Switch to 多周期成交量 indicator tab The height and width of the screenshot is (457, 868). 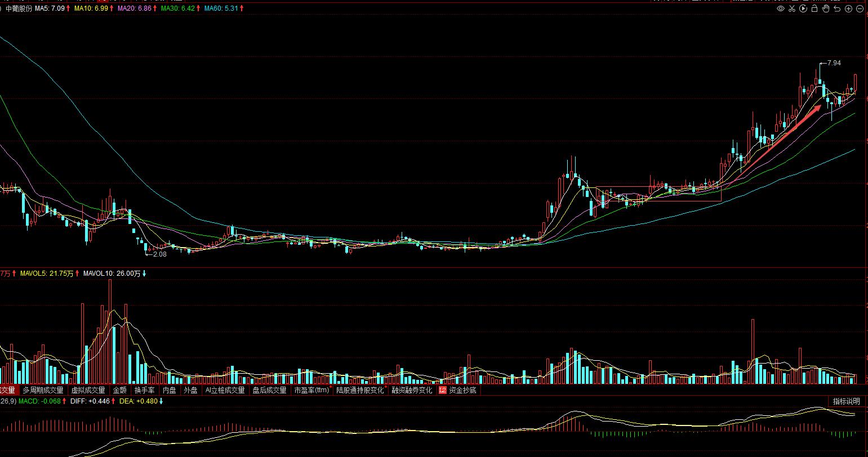pos(43,390)
